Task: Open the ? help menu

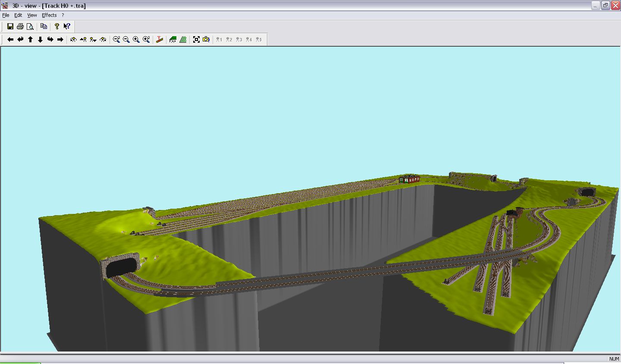Action: pyautogui.click(x=63, y=15)
